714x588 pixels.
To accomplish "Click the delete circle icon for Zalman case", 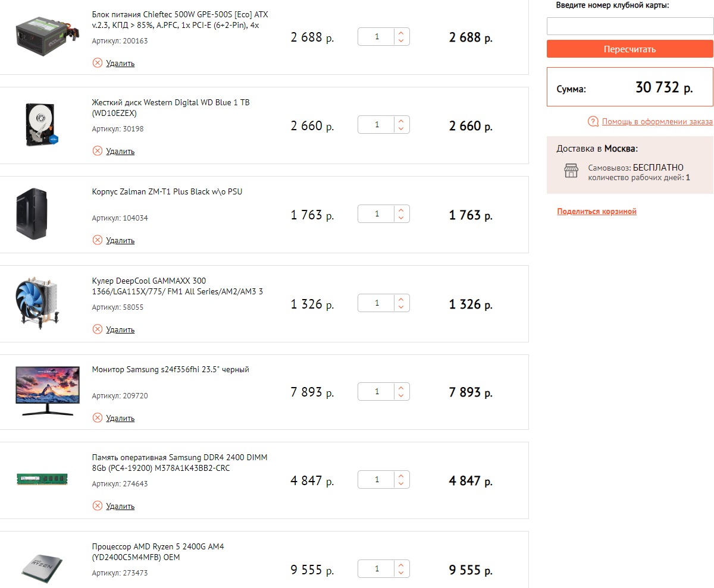I will click(98, 240).
